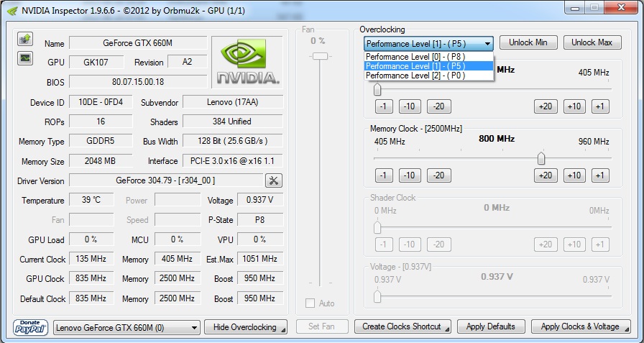This screenshot has width=644, height=343.
Task: Click Hide Overclocking button
Action: click(x=246, y=327)
